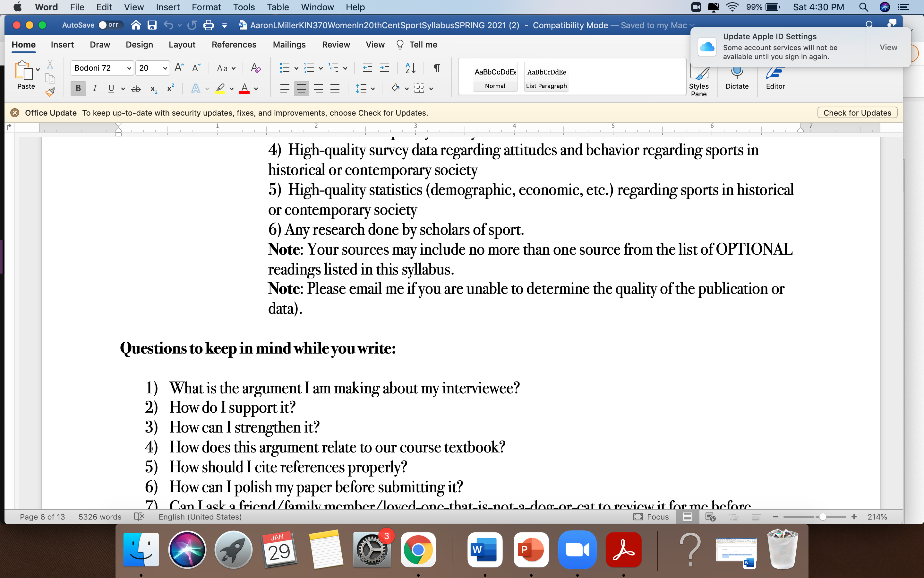Click the Undo arrow

tap(168, 25)
